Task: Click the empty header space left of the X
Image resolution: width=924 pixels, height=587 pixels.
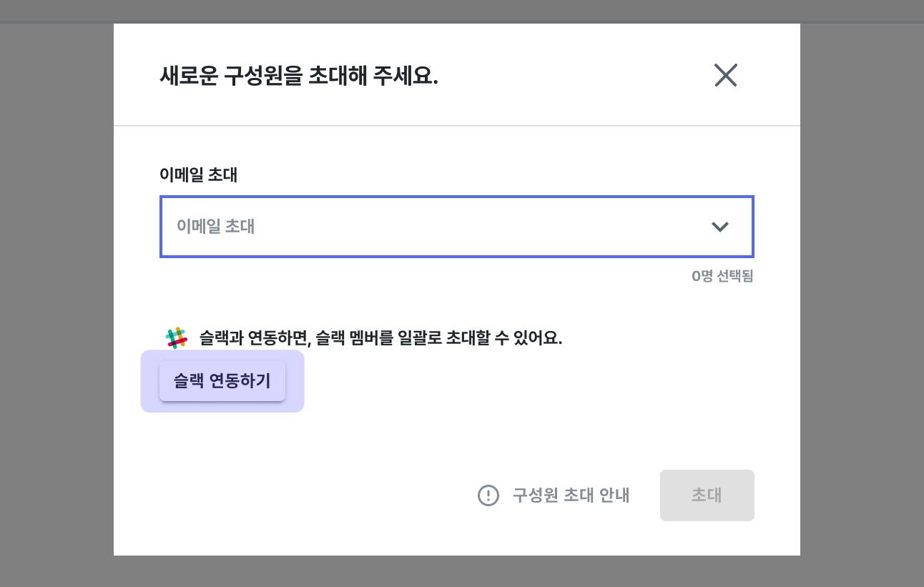Action: [572, 75]
